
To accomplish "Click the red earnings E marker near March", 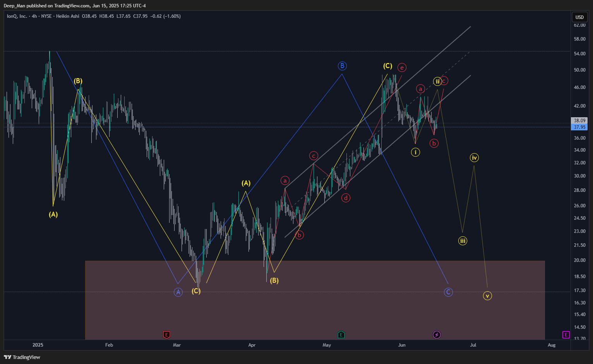I will coord(167,335).
